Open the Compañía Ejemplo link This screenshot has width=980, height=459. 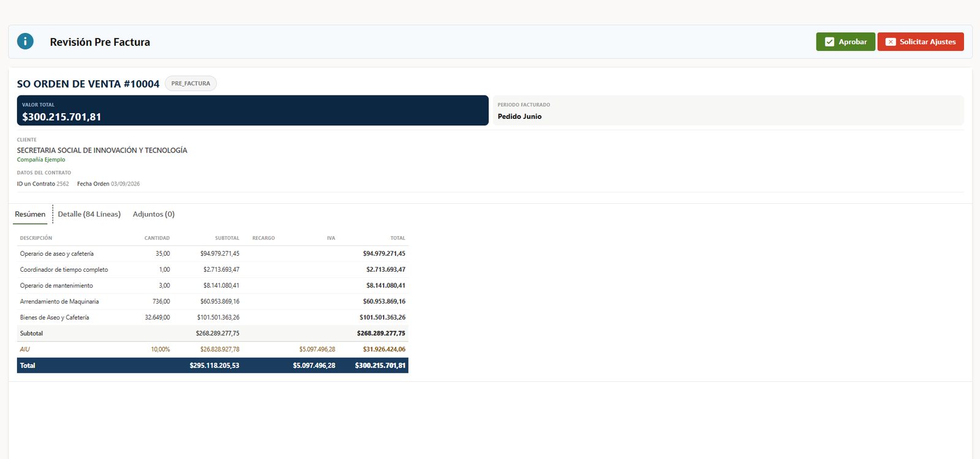pyautogui.click(x=41, y=160)
